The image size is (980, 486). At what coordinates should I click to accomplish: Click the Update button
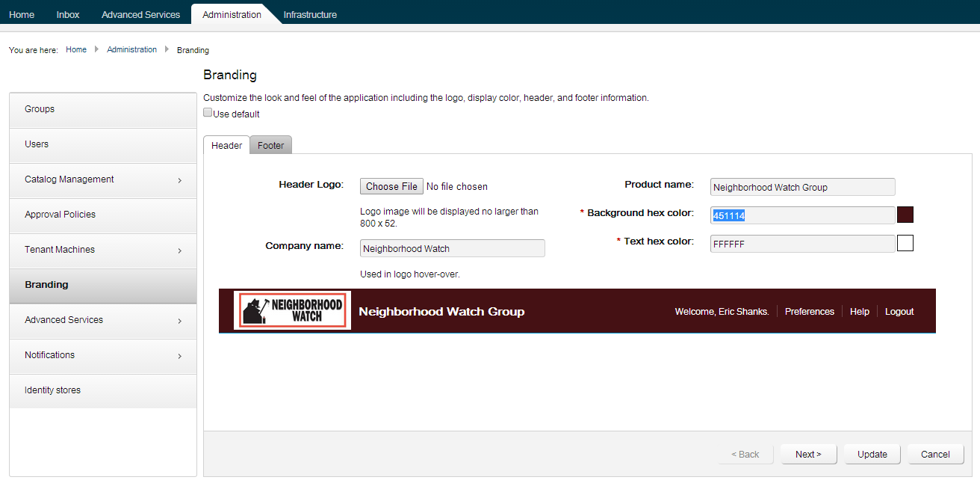click(x=872, y=454)
